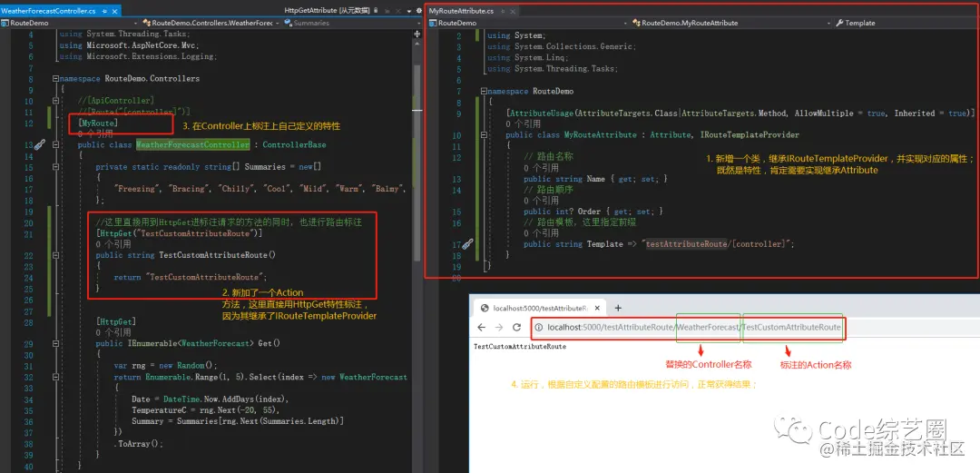Screen dimensions: 980x473
Task: Open RouteDemo.MyRouteAttribute class dropdown
Action: point(731,23)
